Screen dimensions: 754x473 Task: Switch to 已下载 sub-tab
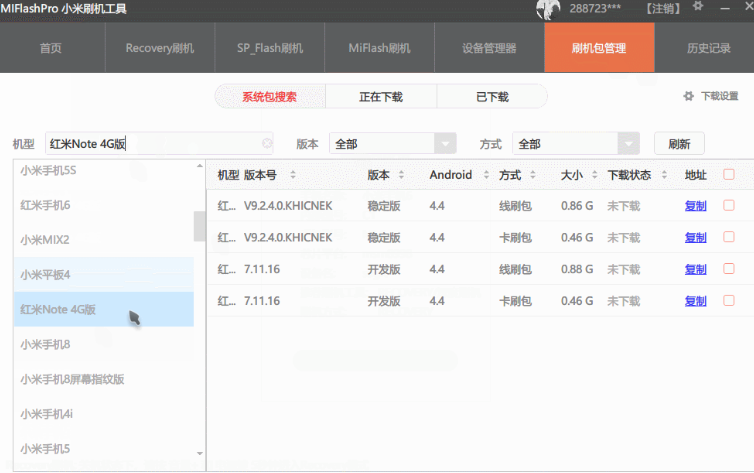pyautogui.click(x=492, y=97)
